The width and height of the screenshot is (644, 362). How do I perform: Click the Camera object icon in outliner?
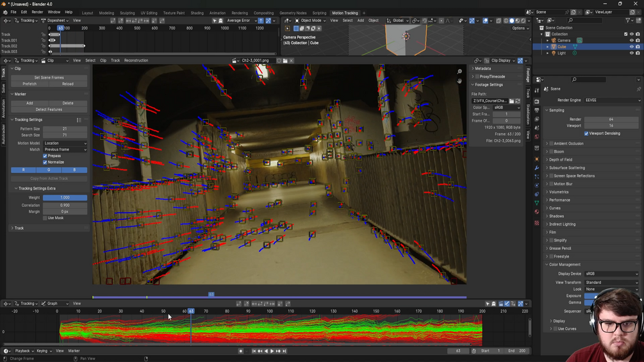(554, 40)
